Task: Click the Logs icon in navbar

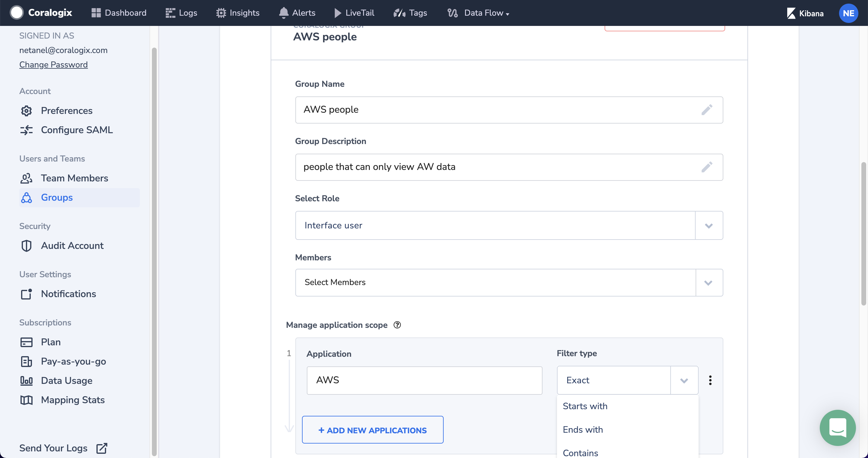Action: [170, 13]
